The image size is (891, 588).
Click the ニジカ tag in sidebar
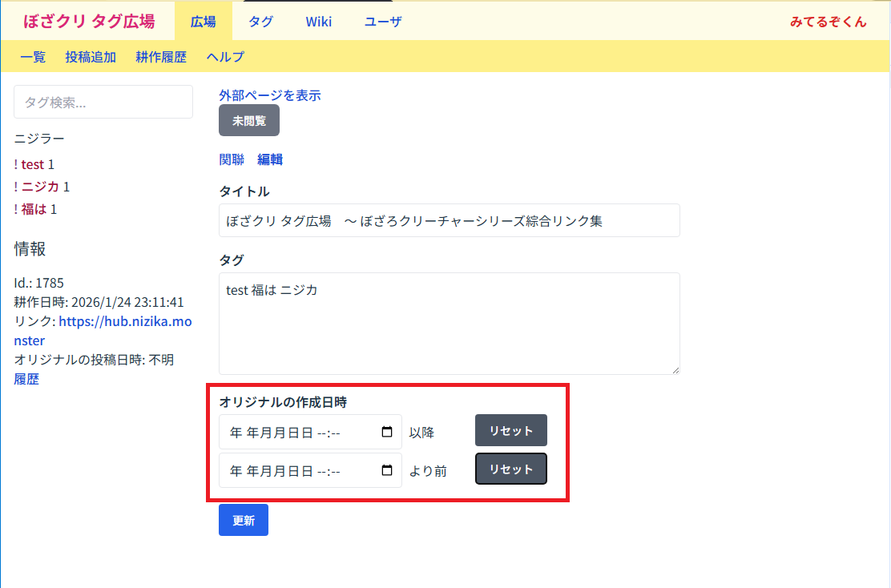click(x=40, y=187)
